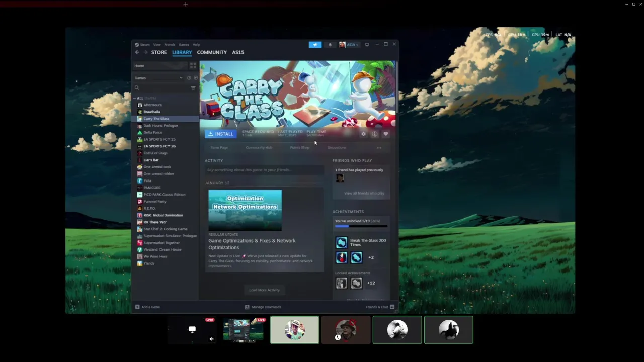This screenshot has width=644, height=362.
Task: Open the Points Shop link
Action: click(300, 148)
